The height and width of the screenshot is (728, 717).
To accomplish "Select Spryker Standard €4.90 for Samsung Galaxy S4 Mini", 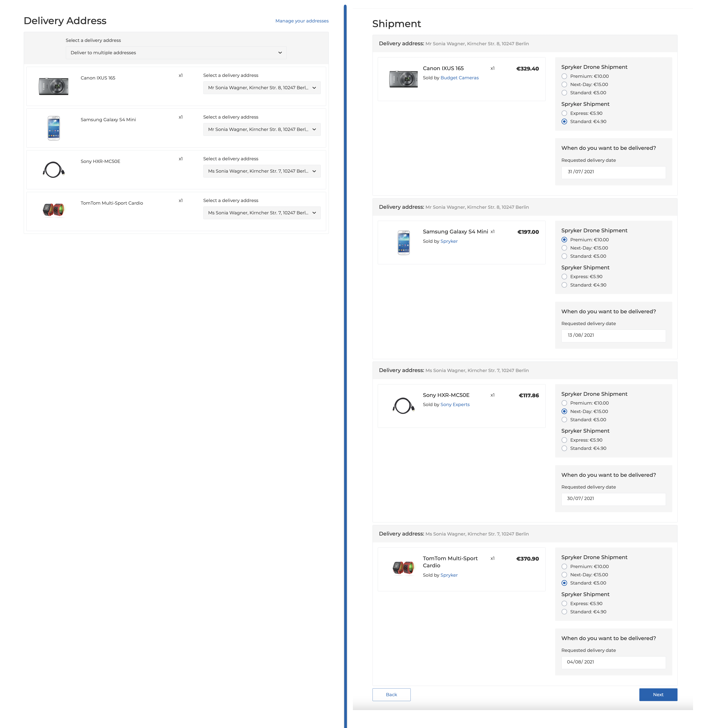I will click(564, 285).
